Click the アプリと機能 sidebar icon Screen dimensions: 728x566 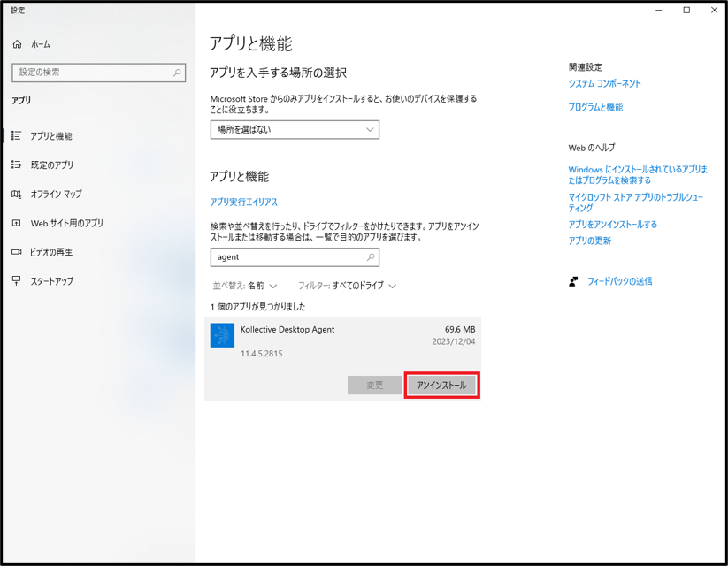17,136
